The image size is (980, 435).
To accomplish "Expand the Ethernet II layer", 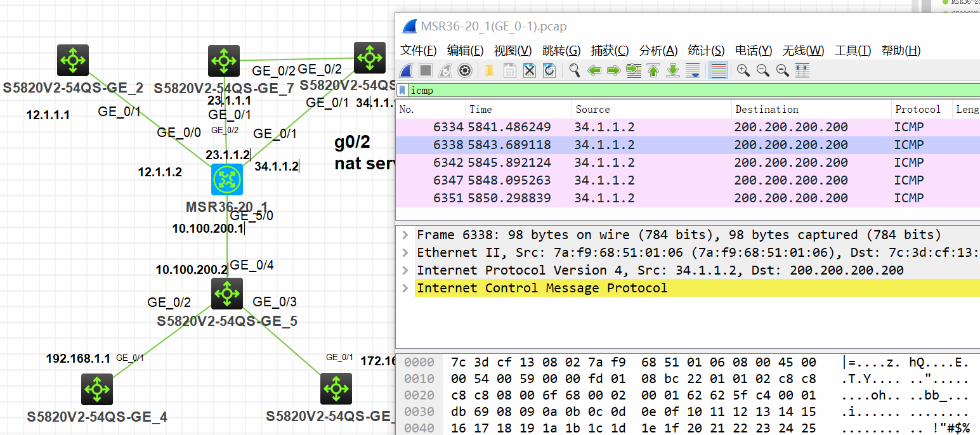I will click(405, 252).
